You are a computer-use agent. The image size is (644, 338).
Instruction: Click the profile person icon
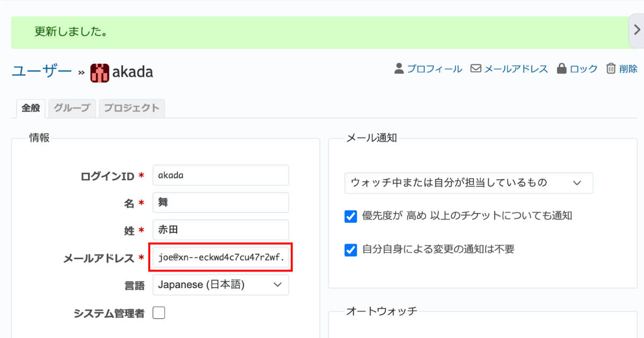coord(399,69)
